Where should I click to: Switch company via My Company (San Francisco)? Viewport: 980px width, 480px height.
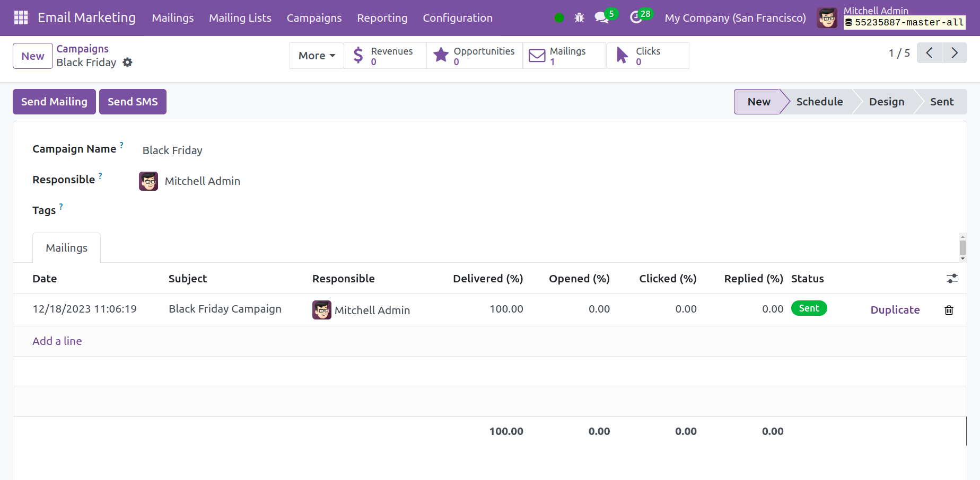click(735, 18)
